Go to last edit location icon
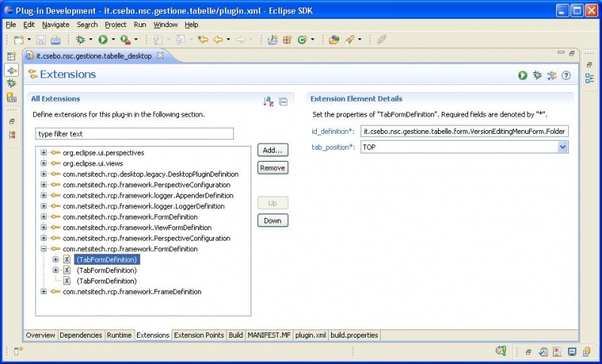 tap(202, 40)
